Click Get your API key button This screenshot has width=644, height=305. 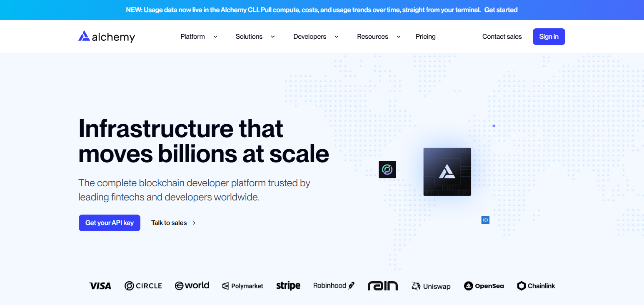coord(110,223)
